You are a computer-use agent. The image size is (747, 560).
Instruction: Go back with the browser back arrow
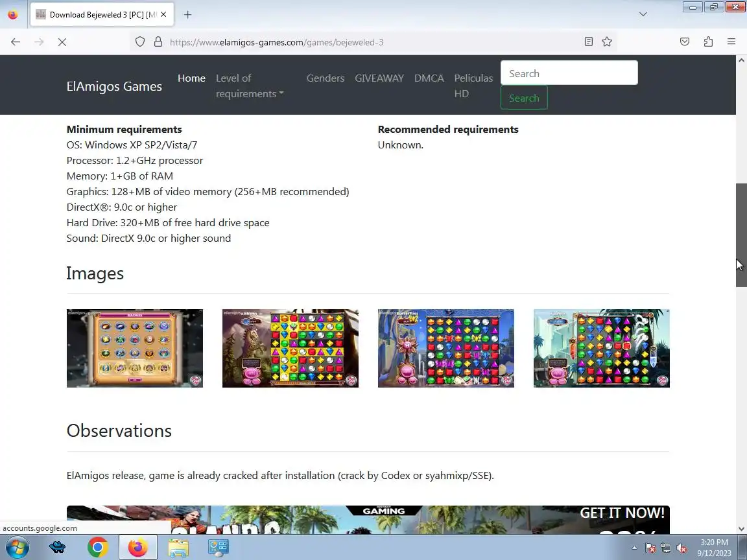click(16, 42)
